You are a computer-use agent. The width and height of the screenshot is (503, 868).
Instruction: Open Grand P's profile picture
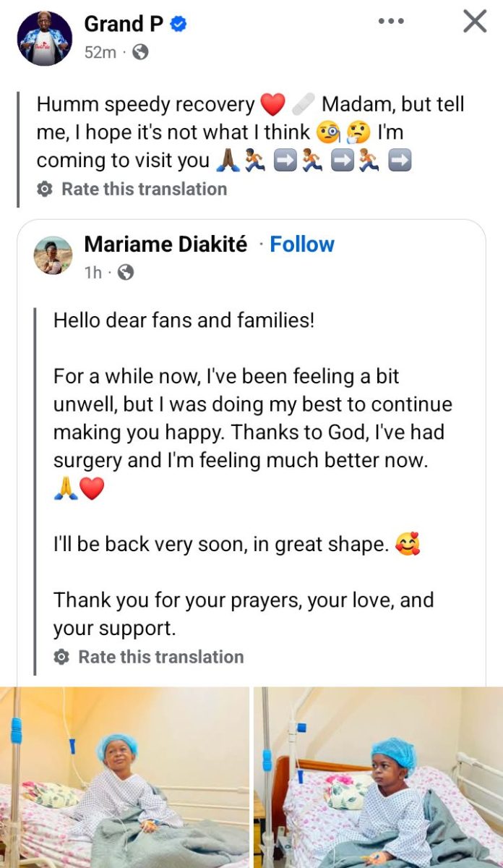pyautogui.click(x=46, y=38)
